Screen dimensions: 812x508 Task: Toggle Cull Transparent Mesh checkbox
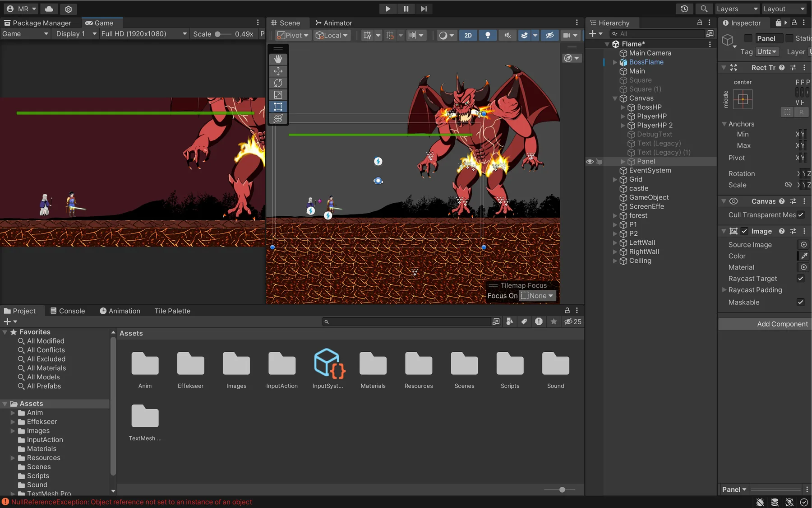coord(801,215)
